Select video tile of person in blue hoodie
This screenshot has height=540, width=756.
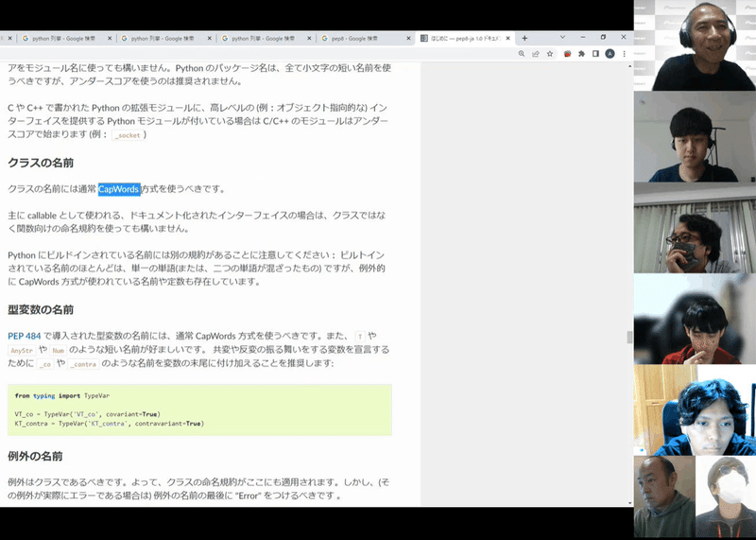coord(695,410)
